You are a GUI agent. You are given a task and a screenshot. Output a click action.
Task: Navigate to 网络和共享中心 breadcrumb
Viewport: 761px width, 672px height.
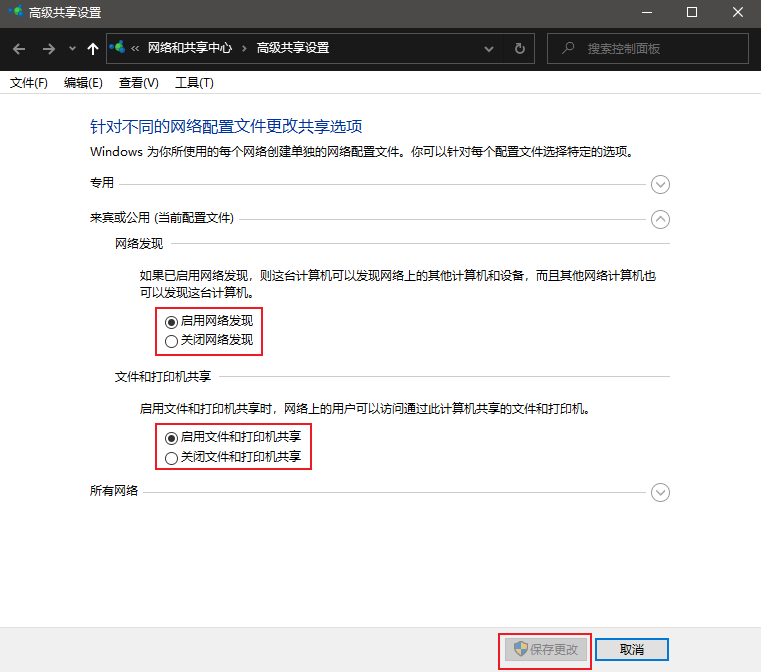tap(190, 48)
